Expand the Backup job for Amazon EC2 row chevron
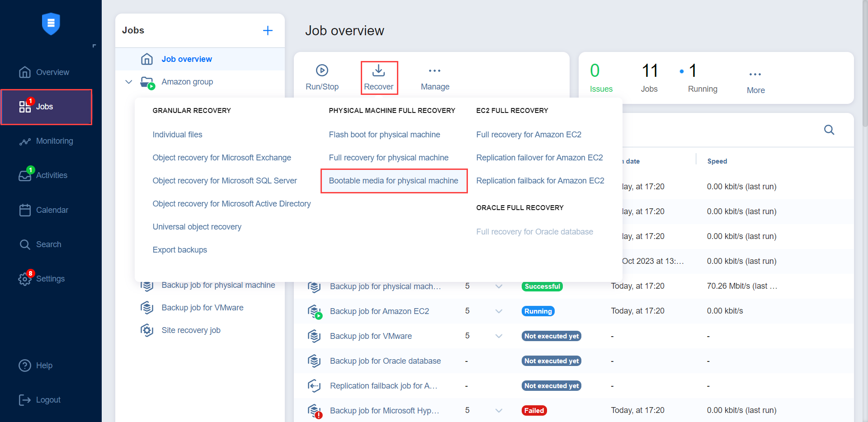 [499, 311]
